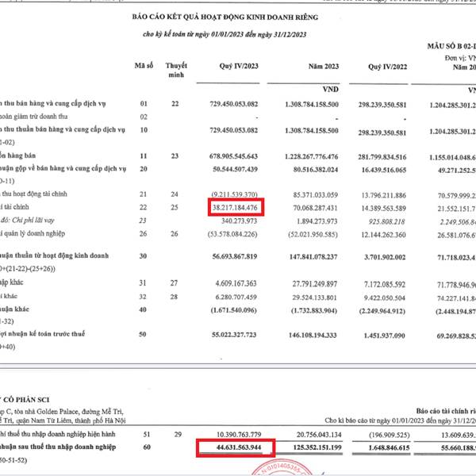
Task: Click the "Năm 2023" column header
Action: click(324, 66)
